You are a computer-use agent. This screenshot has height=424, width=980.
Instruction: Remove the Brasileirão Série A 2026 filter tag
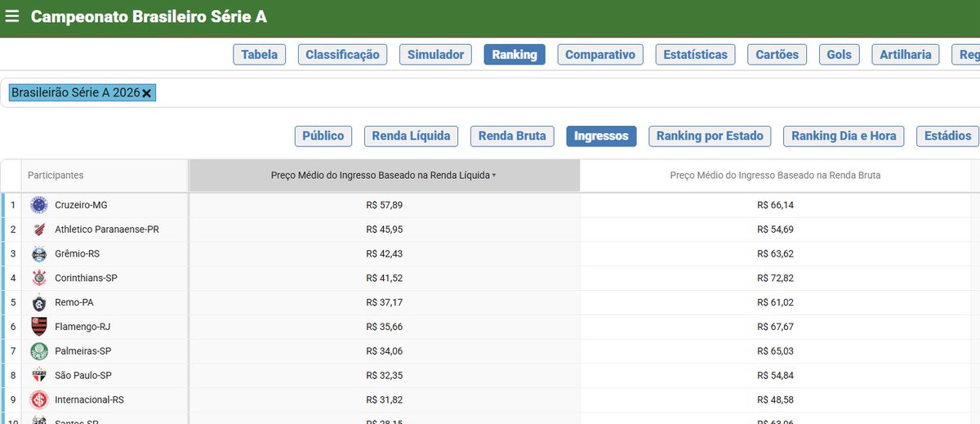click(x=147, y=93)
